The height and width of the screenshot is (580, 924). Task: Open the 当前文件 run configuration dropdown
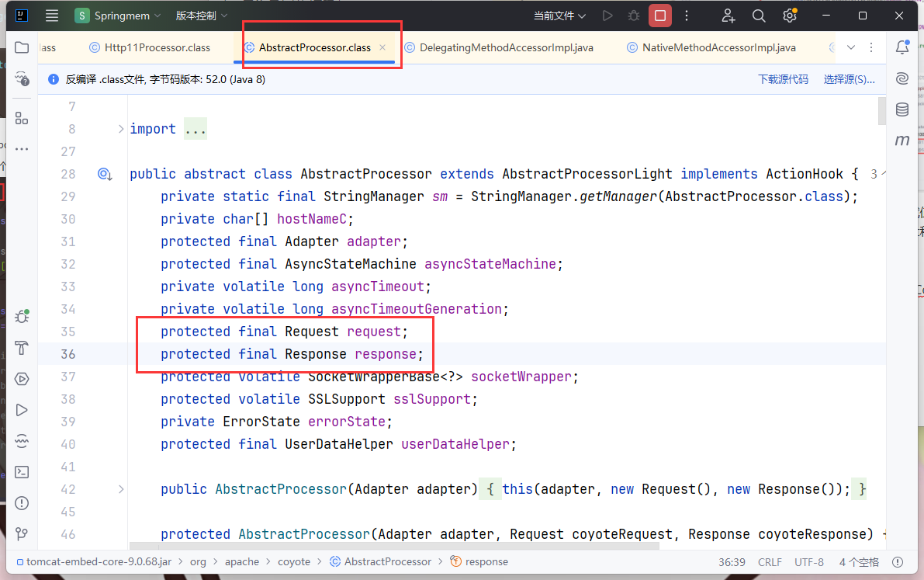tap(559, 16)
